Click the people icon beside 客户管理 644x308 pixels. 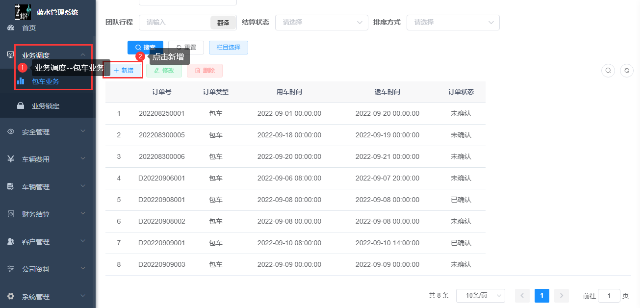11,242
